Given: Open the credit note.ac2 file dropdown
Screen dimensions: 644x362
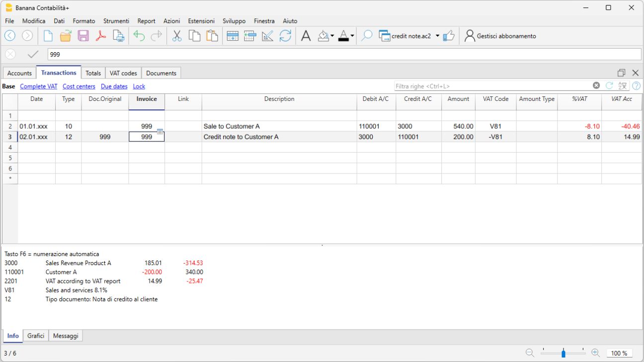Looking at the screenshot, I should coord(437,36).
